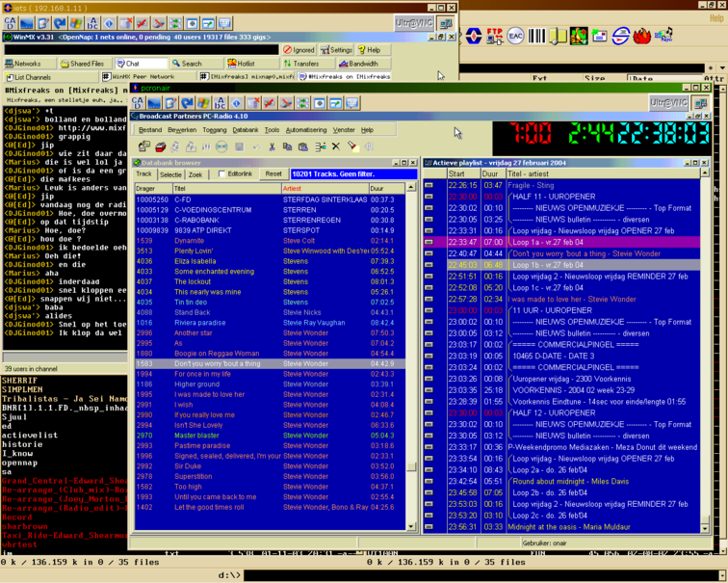The height and width of the screenshot is (583, 728).
Task: Open the Venster menu
Action: click(x=344, y=130)
